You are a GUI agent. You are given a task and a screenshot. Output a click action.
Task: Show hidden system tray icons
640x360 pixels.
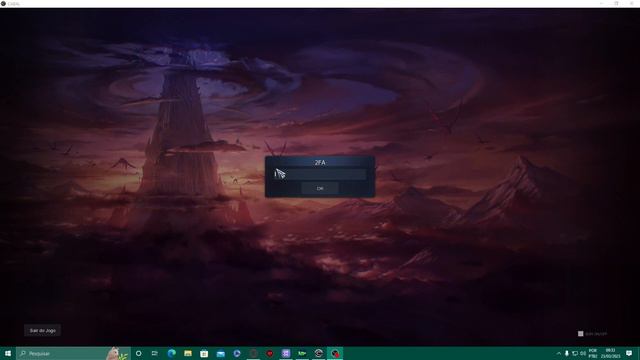[x=558, y=353]
